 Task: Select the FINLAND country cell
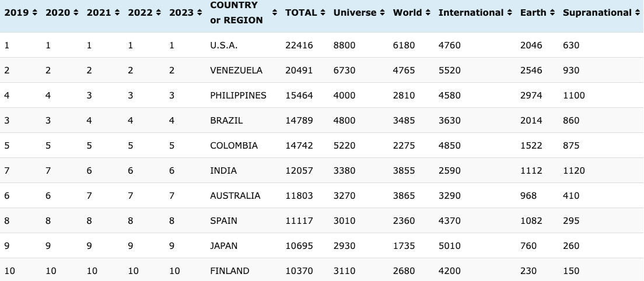point(229,271)
